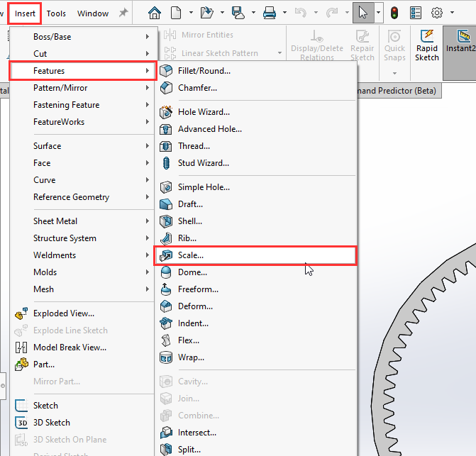Viewport: 476px width, 456px height.
Task: Start a 3D Sketch
Action: 83,423
